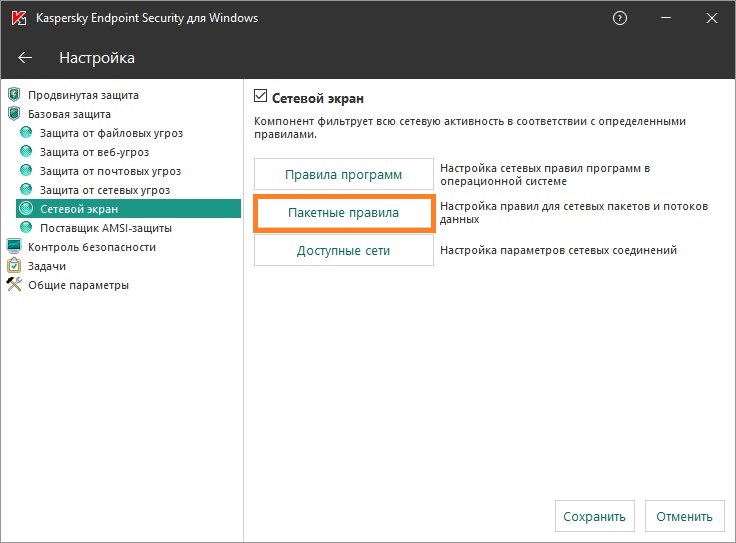The image size is (736, 543).
Task: Open Защита от сетевых угроз settings
Action: [x=104, y=190]
